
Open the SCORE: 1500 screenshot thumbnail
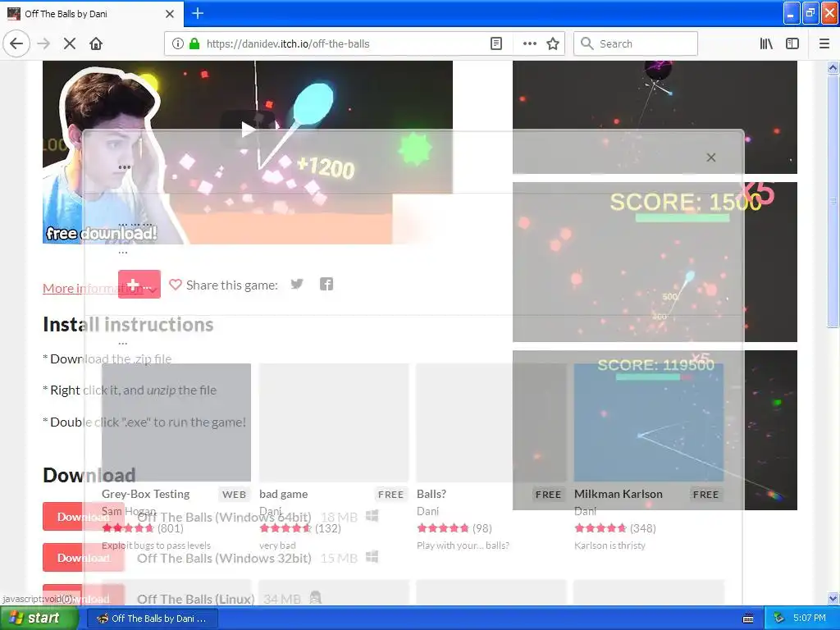click(655, 262)
